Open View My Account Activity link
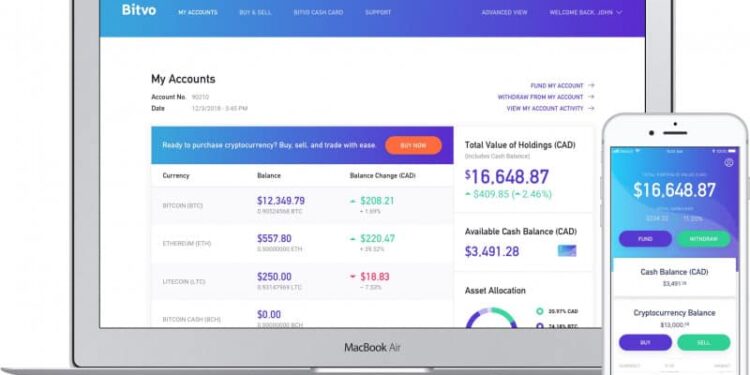The height and width of the screenshot is (375, 750). pyautogui.click(x=545, y=109)
